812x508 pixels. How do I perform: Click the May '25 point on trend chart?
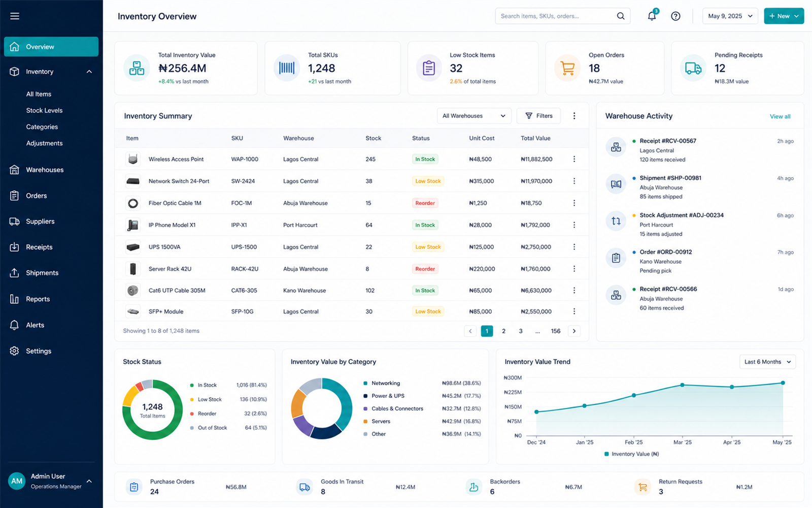pos(783,383)
